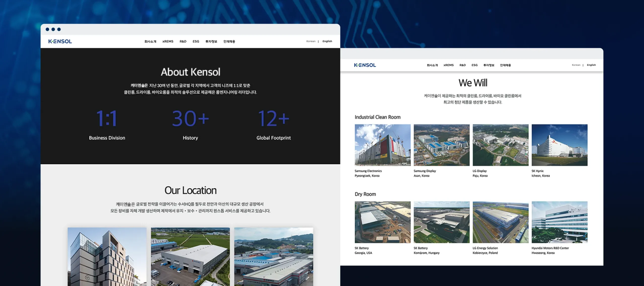The width and height of the screenshot is (644, 286).
Task: Click the LG Energy Solution caption text
Action: point(485,248)
